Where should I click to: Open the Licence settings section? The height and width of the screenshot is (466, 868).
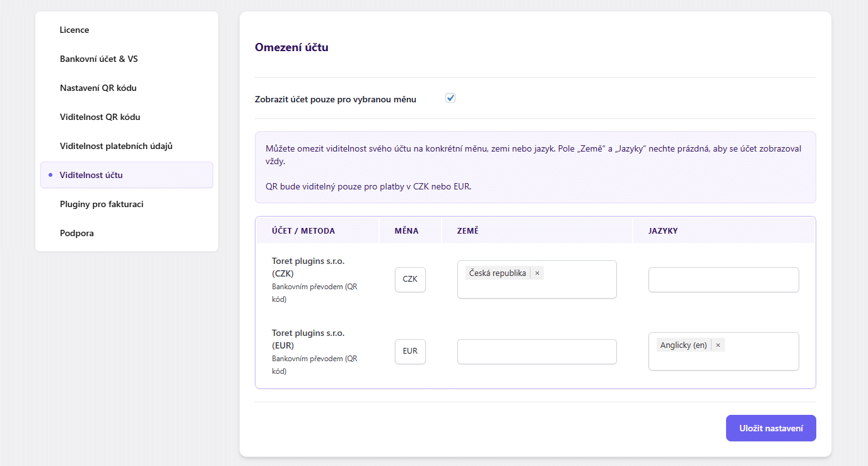[74, 30]
